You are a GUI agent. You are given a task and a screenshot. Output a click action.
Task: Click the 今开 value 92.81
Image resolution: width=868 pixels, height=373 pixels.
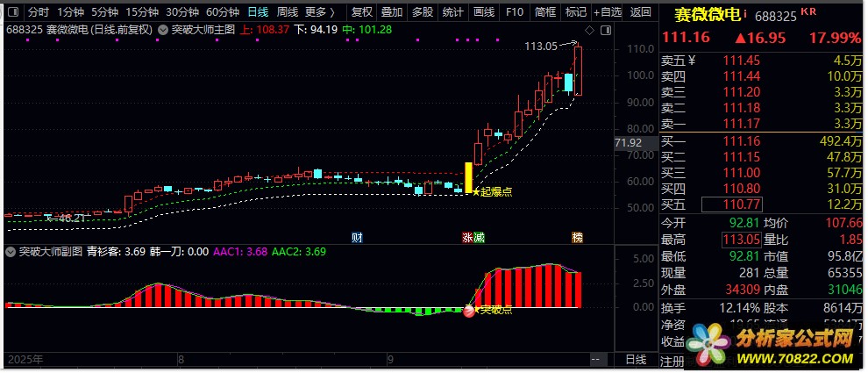[x=745, y=224]
